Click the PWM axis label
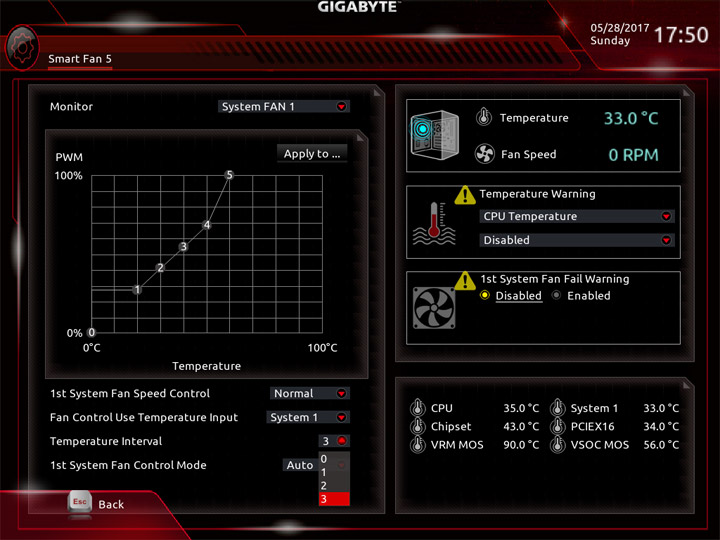This screenshot has width=720, height=540. tap(69, 157)
